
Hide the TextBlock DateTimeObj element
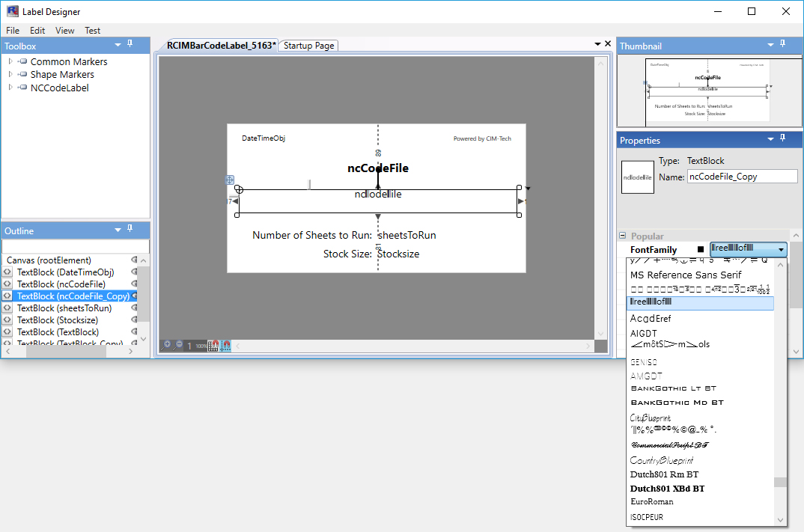(134, 272)
